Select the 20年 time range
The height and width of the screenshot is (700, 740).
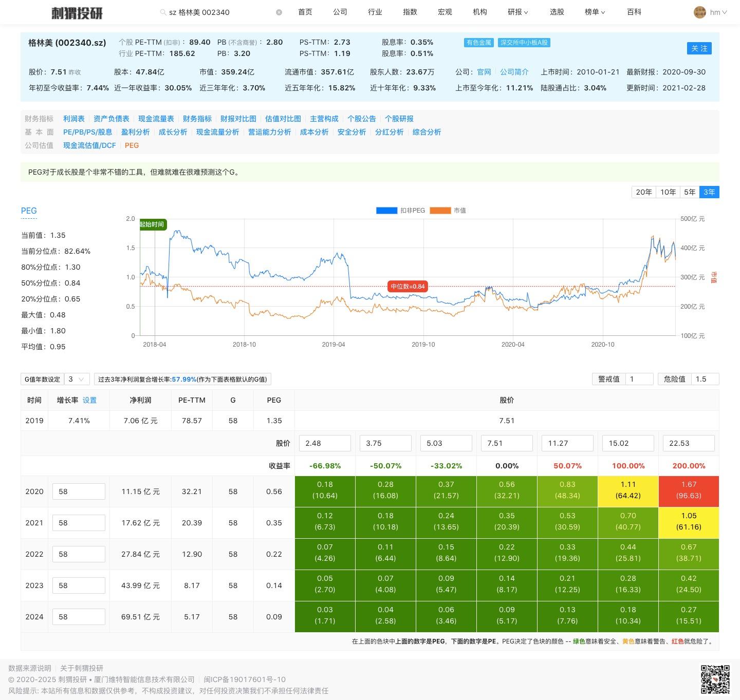point(644,192)
